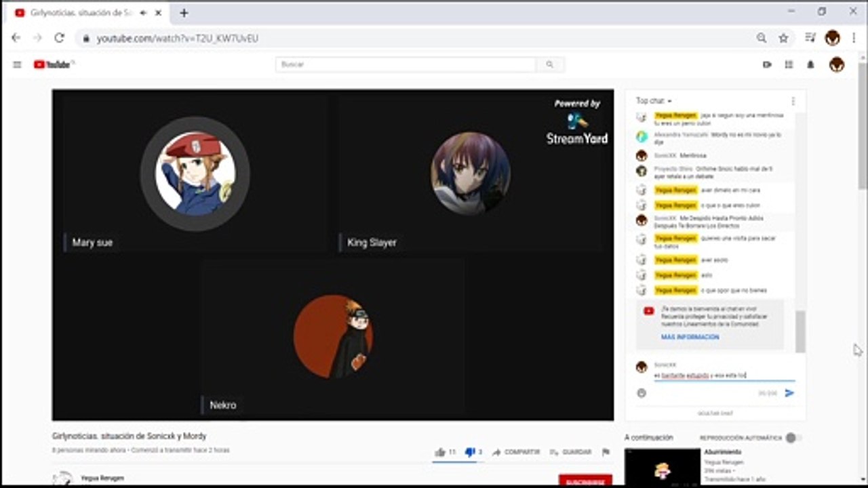Maximize the Chrome window
This screenshot has width=868, height=488.
822,12
